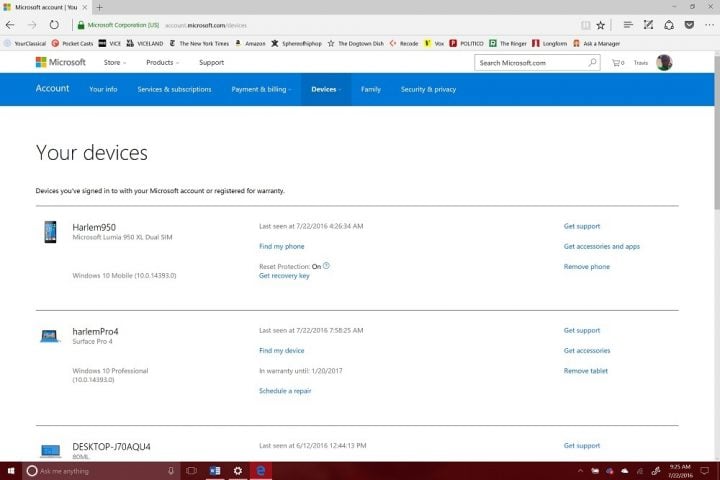
Task: Click Schedule a repair link
Action: pyautogui.click(x=285, y=391)
